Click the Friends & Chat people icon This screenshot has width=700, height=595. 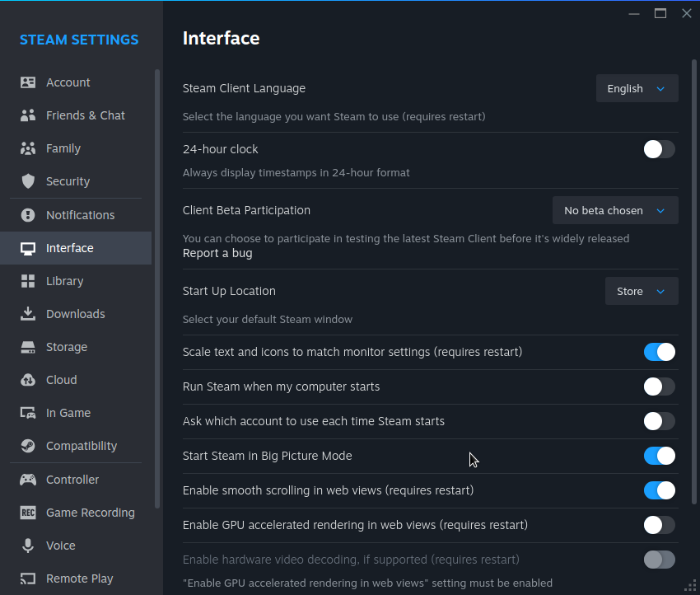(x=28, y=115)
